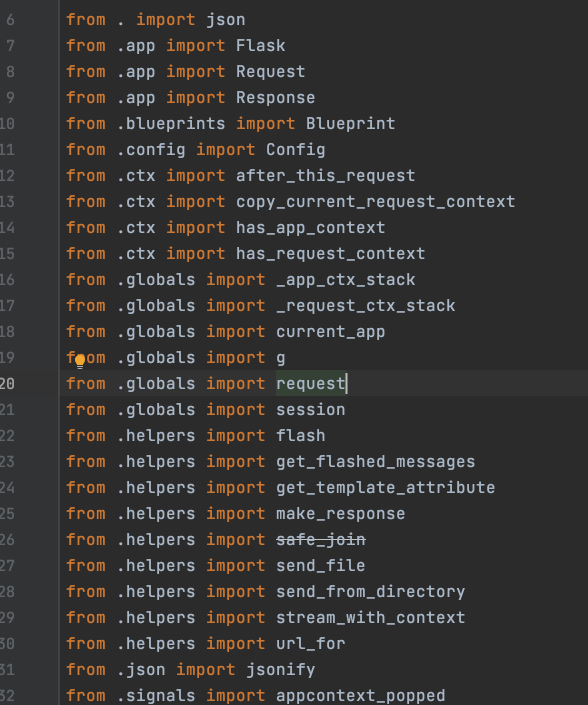Click the yellow lightbulb intention icon
The height and width of the screenshot is (705, 588).
tap(80, 361)
